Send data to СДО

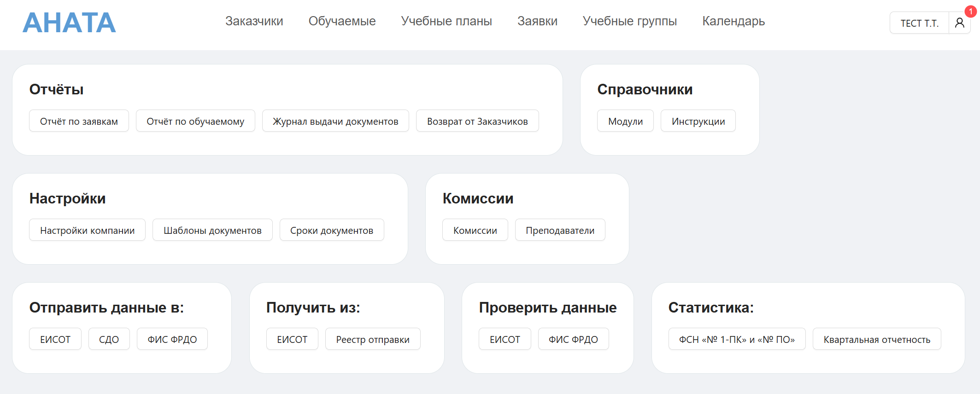109,339
